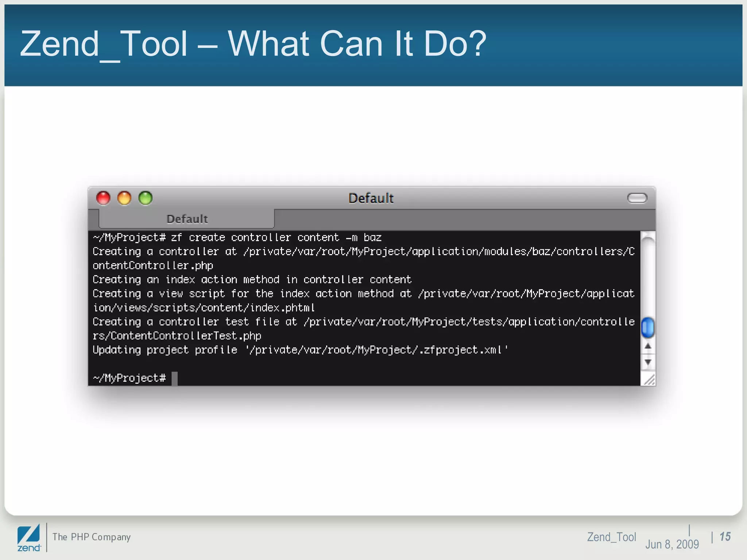Click the 'ontentController.php' output line
This screenshot has width=747, height=560.
point(153,265)
